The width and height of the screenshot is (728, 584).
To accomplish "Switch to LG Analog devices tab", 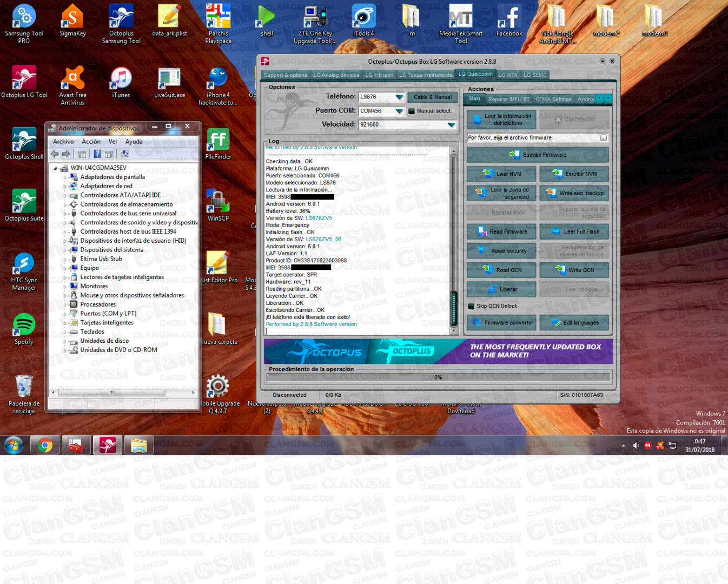I will click(x=336, y=75).
